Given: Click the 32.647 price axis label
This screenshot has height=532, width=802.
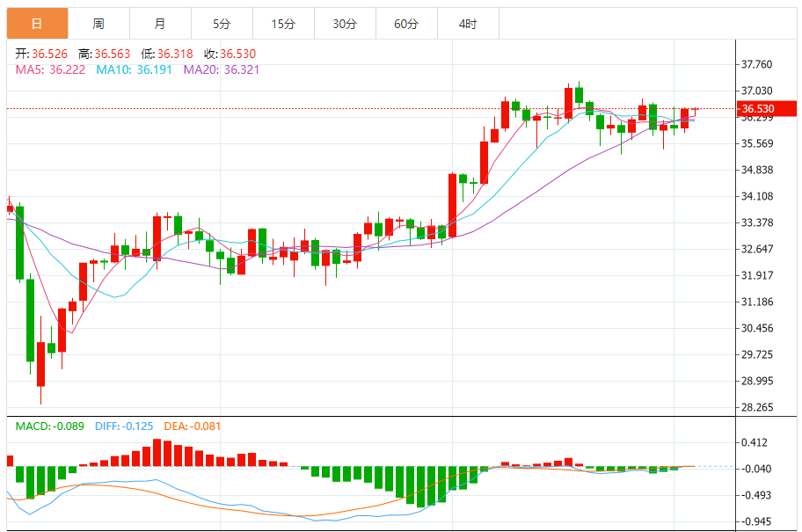Looking at the screenshot, I should click(x=757, y=249).
